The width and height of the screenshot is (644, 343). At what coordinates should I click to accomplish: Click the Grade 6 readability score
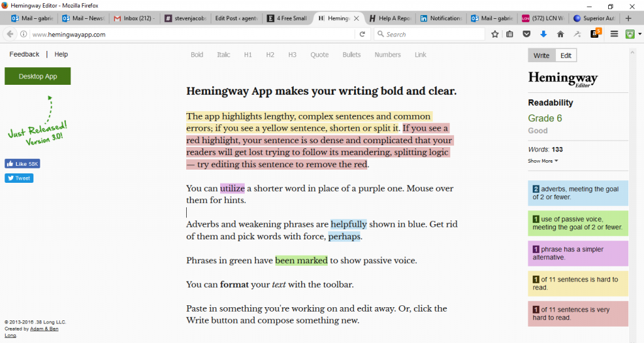(545, 118)
